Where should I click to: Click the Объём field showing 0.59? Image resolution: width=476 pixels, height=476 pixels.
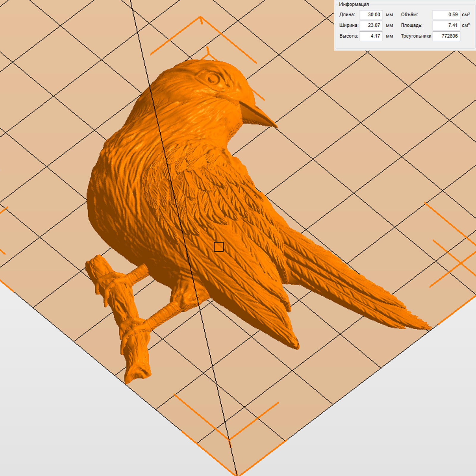(446, 15)
